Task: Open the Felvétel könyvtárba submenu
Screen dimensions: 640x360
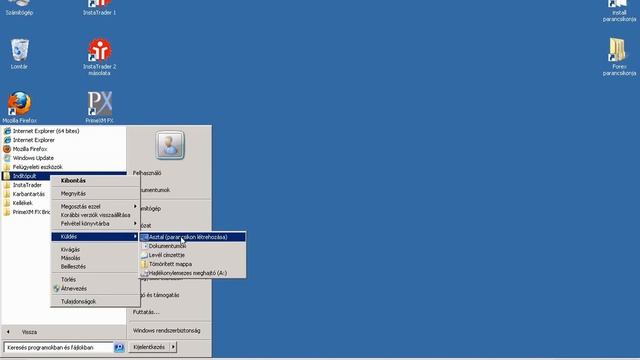Action: coord(95,224)
